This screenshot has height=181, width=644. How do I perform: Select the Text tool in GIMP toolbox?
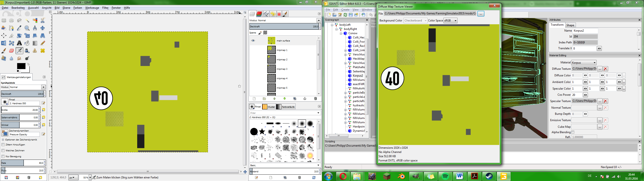click(19, 43)
